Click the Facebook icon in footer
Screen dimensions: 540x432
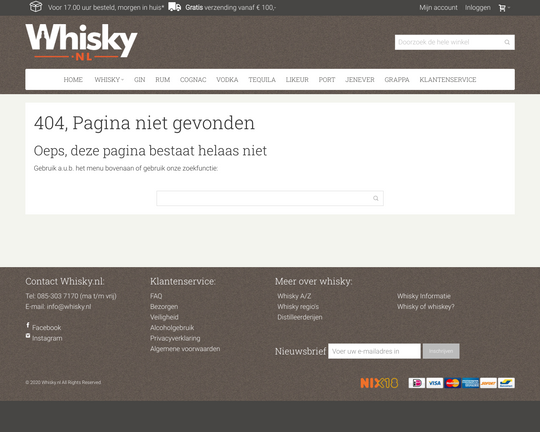pyautogui.click(x=28, y=325)
